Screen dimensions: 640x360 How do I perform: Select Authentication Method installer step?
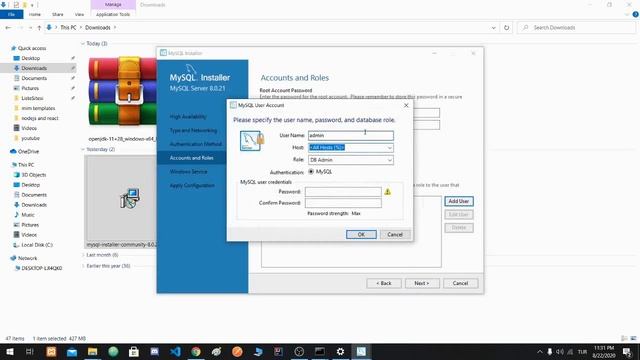coord(196,144)
